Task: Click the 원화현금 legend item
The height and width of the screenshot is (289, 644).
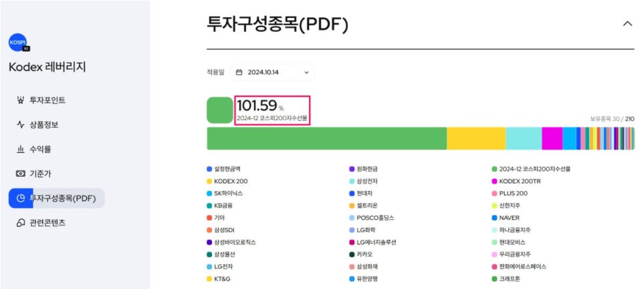Action: point(363,169)
